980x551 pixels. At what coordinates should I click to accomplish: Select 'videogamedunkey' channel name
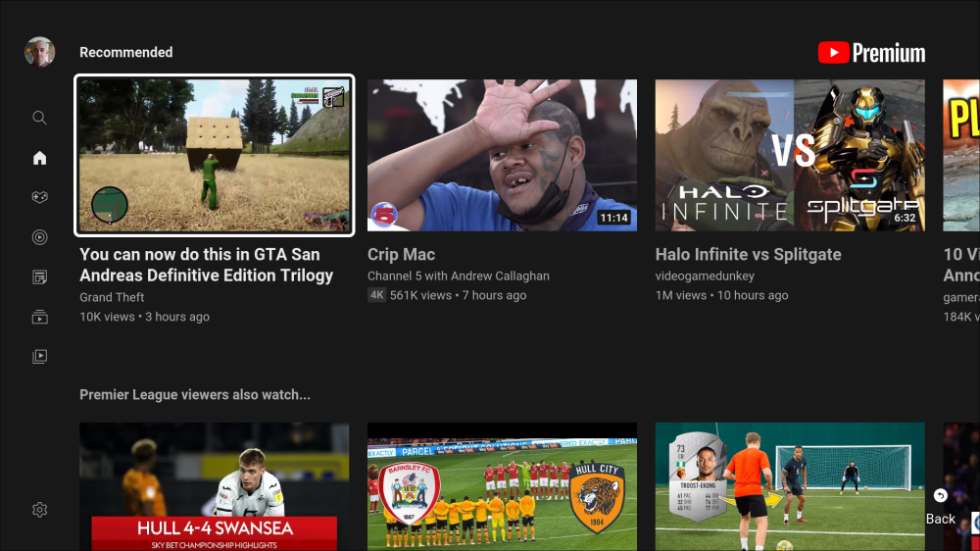pos(705,275)
